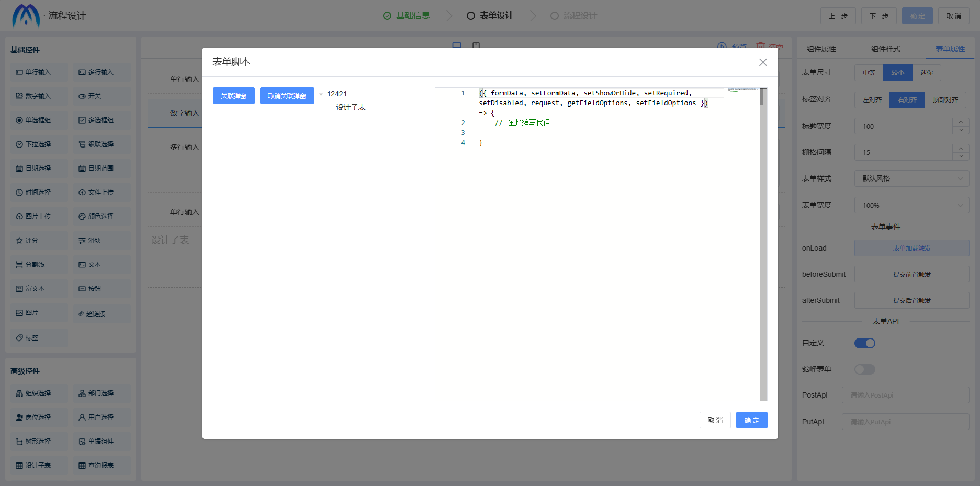980x486 pixels.
Task: Select the 评分 rating star icon
Action: (19, 241)
